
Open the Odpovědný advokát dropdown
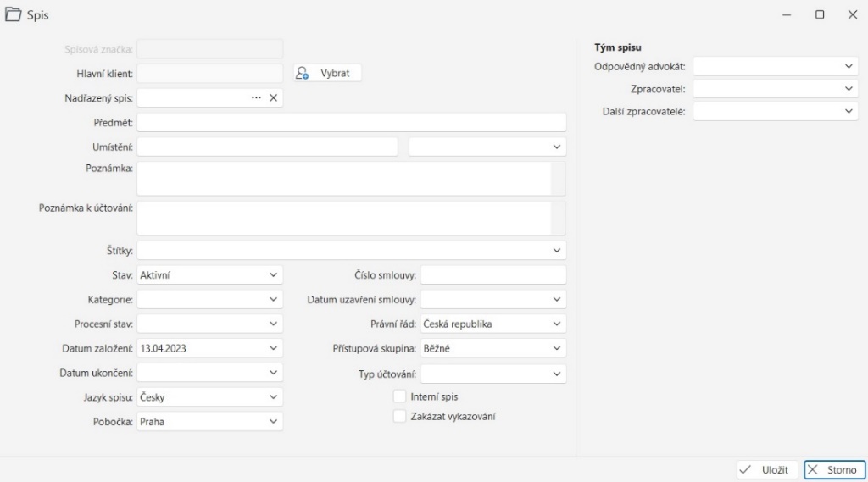point(849,66)
